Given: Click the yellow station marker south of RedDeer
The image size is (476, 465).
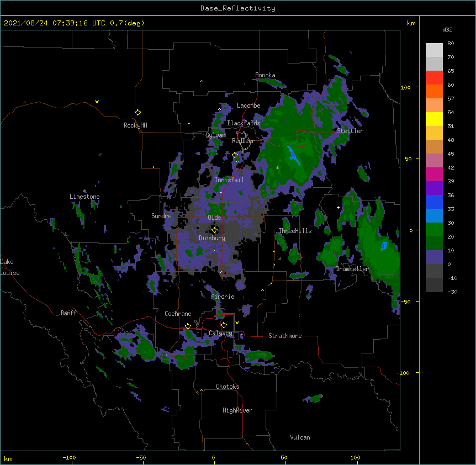Looking at the screenshot, I should [235, 155].
